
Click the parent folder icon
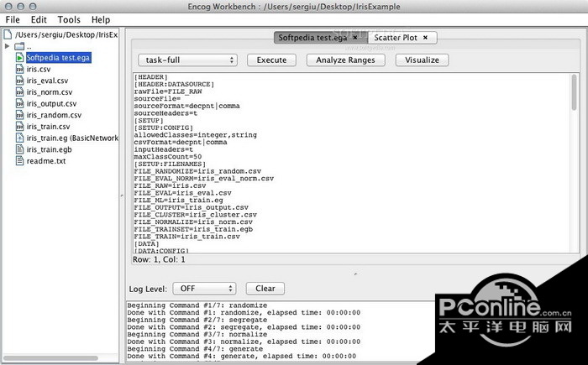[x=19, y=46]
